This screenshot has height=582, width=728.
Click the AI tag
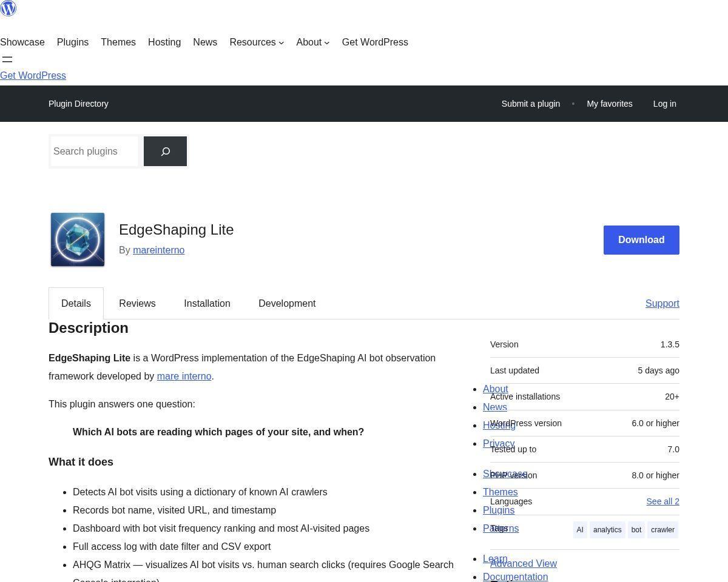pos(580,530)
